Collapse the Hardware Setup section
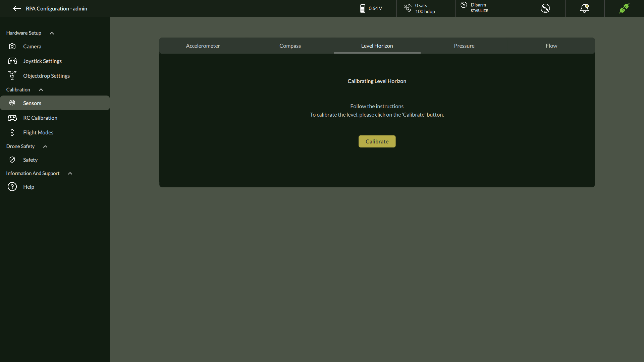The image size is (644, 362). (x=52, y=33)
